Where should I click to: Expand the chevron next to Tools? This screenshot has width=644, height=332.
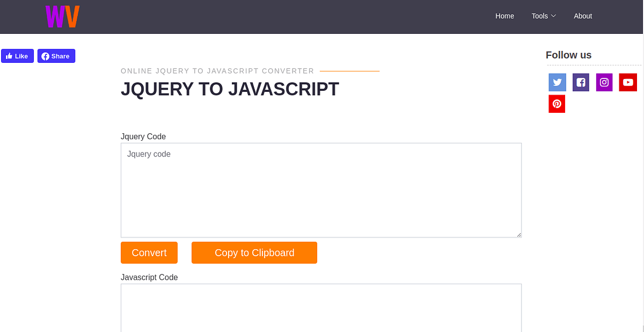pyautogui.click(x=554, y=16)
